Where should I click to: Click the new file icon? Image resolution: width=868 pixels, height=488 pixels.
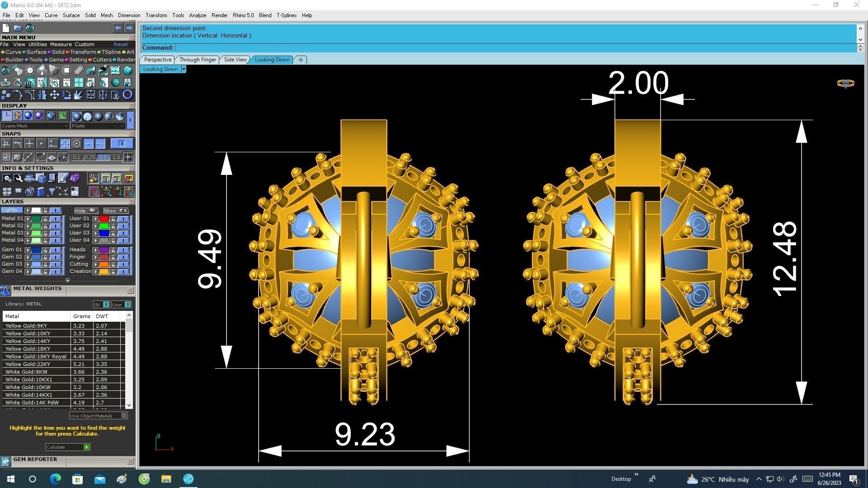(x=6, y=28)
